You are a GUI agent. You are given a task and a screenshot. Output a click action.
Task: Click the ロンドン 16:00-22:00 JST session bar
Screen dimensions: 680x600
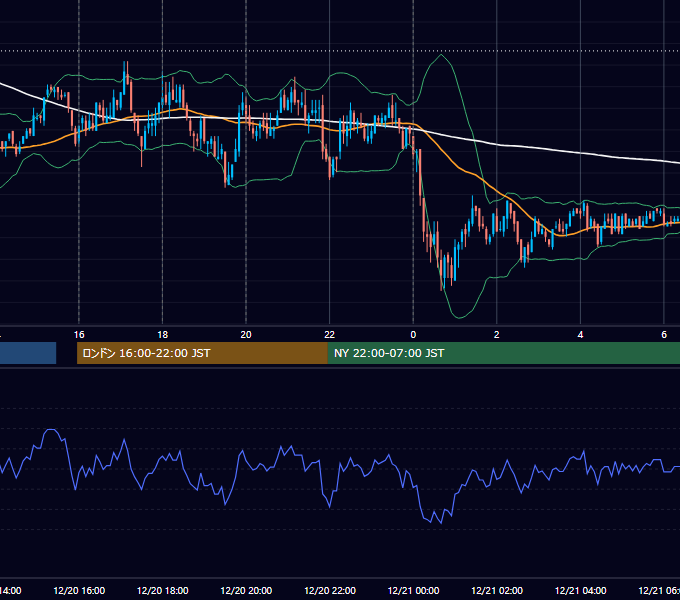point(202,353)
